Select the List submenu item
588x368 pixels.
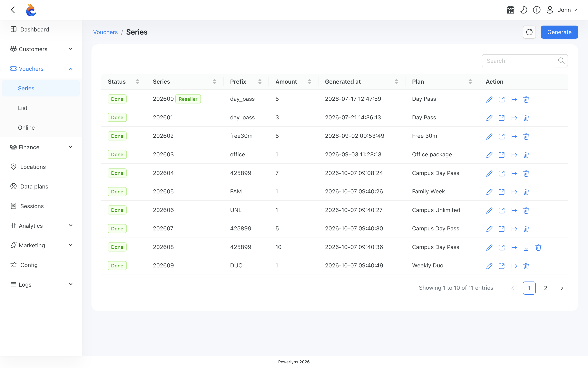(x=41, y=108)
